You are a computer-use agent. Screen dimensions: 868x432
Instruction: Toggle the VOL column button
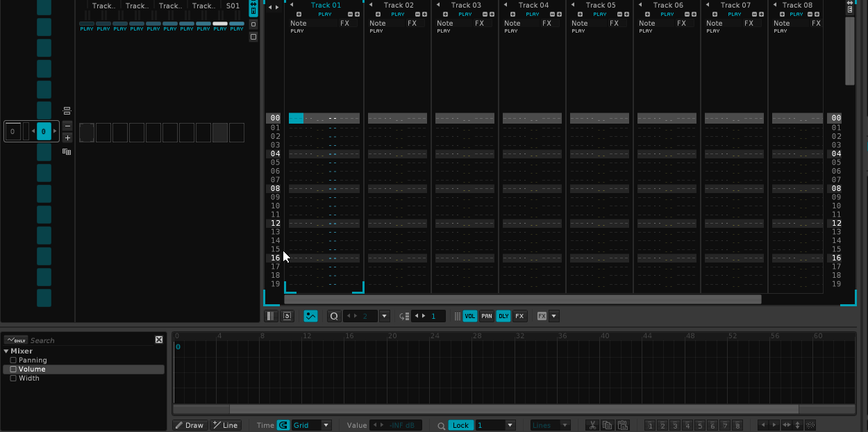(x=470, y=316)
